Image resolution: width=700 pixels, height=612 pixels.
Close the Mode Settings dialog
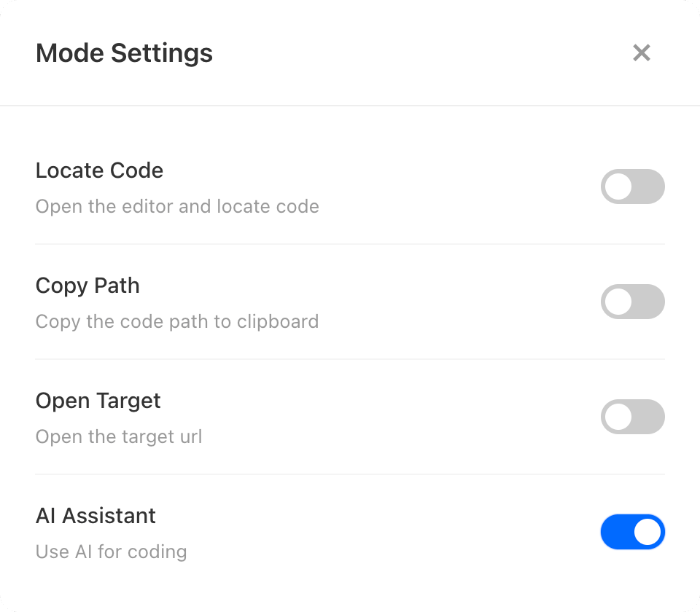642,53
